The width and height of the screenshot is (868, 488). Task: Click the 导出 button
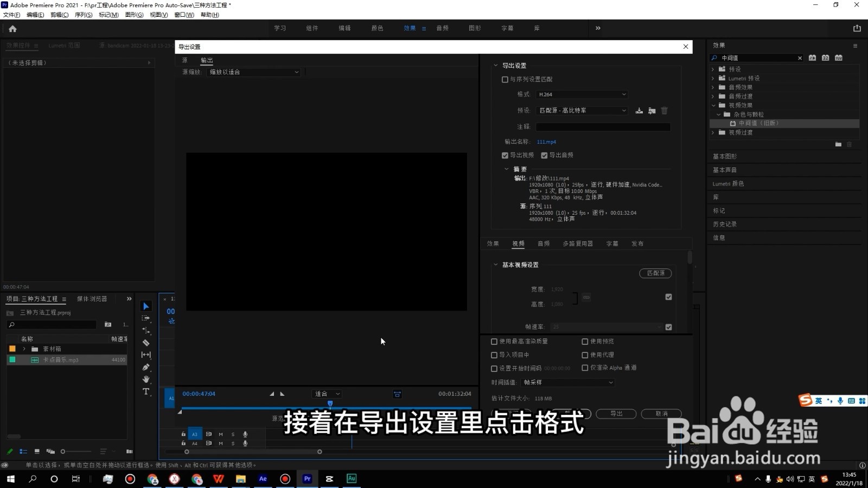pos(616,414)
